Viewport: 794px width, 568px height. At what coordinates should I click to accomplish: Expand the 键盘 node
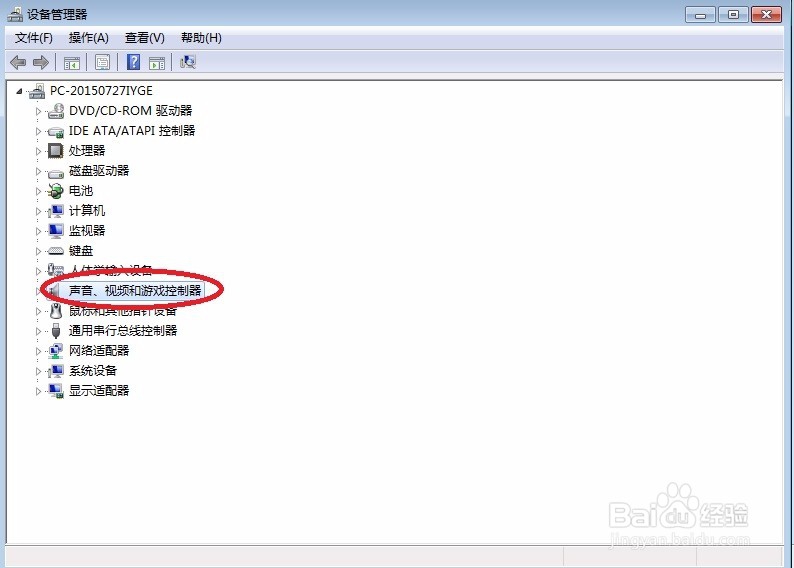38,252
